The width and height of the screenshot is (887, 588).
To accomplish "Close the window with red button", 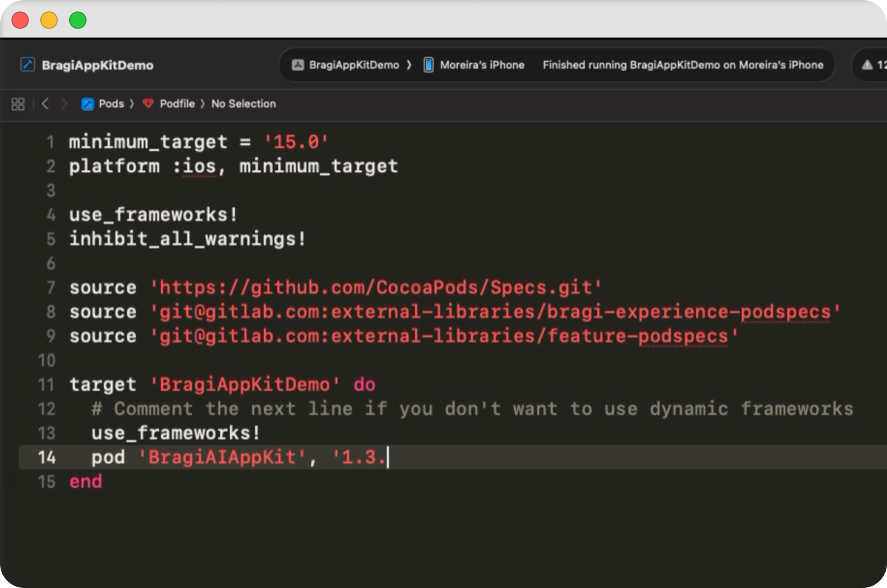I will click(20, 20).
